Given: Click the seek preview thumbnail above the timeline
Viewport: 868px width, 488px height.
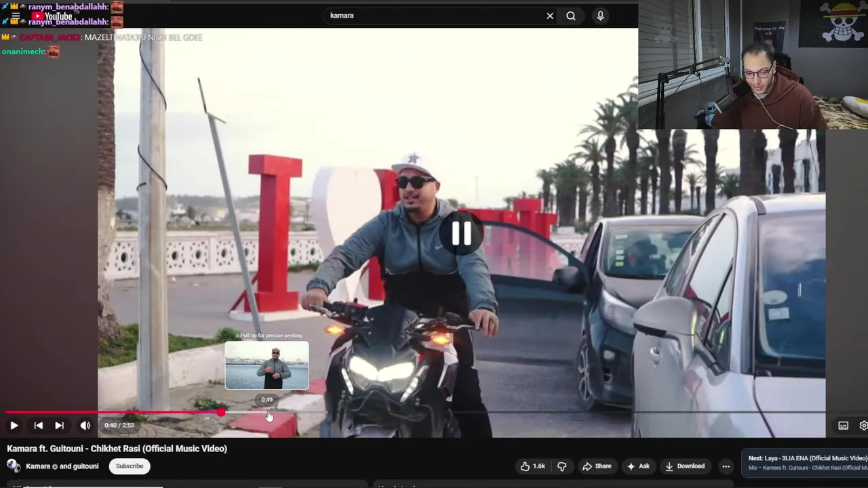Looking at the screenshot, I should pyautogui.click(x=267, y=365).
